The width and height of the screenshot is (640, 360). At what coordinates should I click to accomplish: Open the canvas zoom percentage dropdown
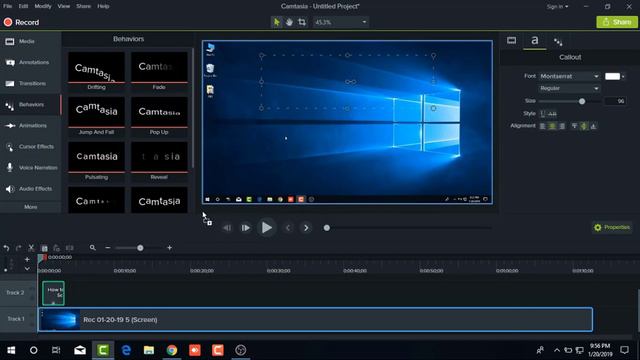click(x=340, y=22)
